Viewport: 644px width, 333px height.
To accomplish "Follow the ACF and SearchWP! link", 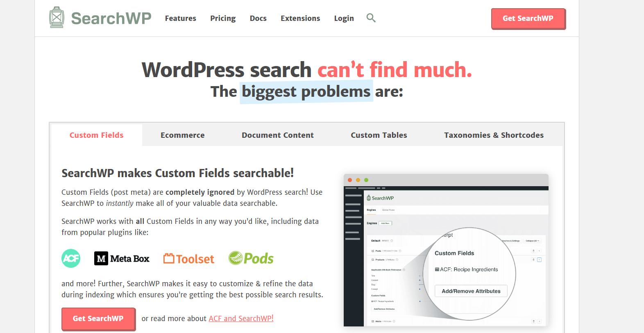I will pos(241,319).
